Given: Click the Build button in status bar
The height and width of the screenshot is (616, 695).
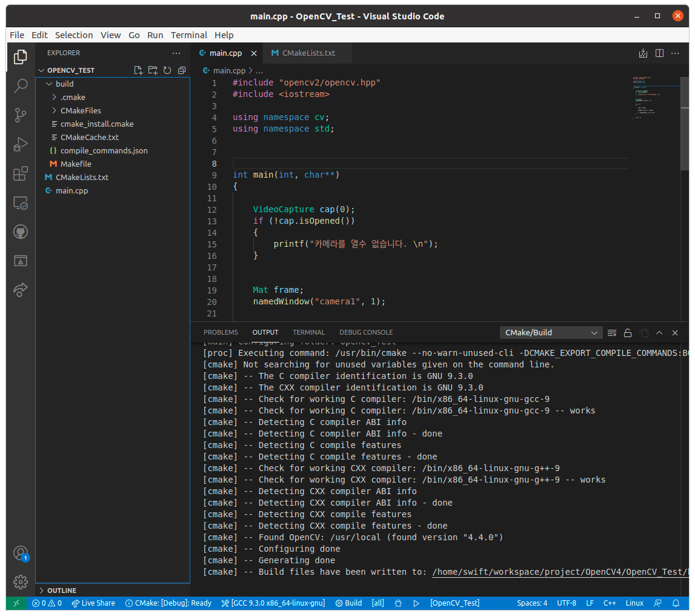Looking at the screenshot, I should 348,603.
